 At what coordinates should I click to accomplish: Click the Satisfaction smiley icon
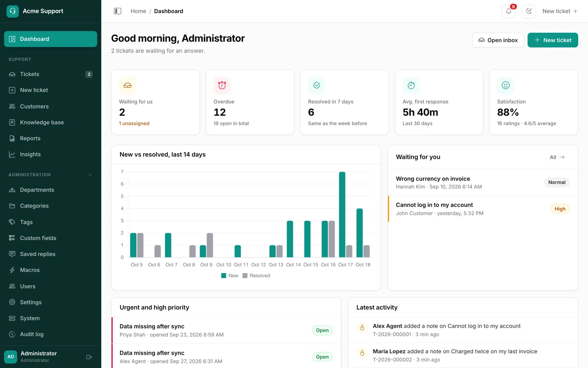click(x=506, y=85)
